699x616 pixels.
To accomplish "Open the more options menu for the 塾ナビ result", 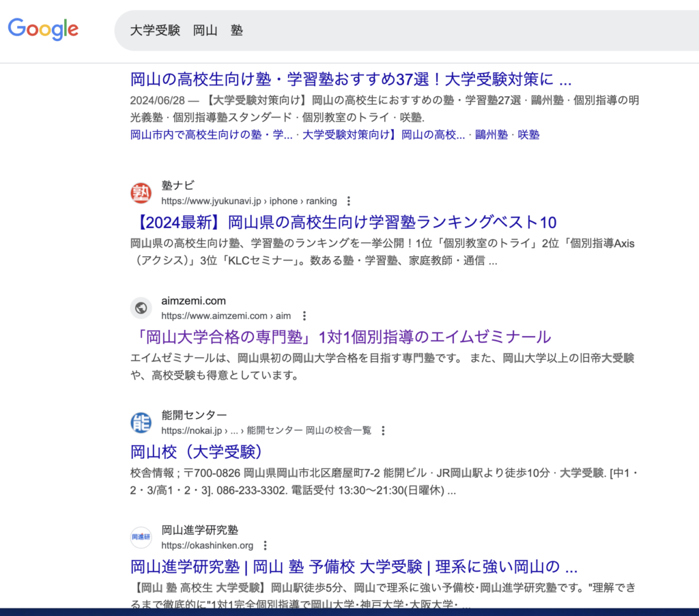I will click(x=349, y=201).
